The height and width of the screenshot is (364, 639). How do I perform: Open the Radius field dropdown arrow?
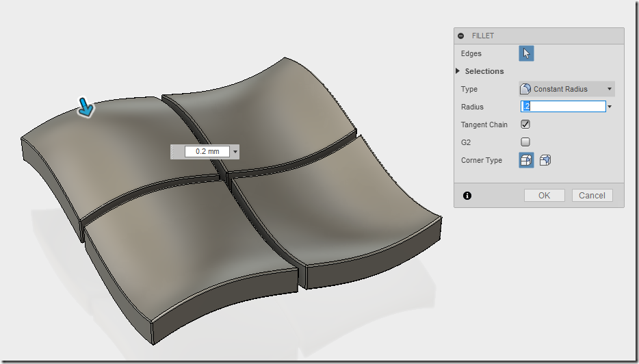610,107
